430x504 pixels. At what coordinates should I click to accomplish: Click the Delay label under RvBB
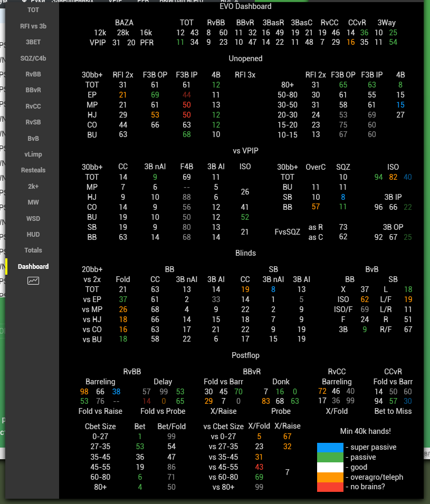click(x=163, y=382)
